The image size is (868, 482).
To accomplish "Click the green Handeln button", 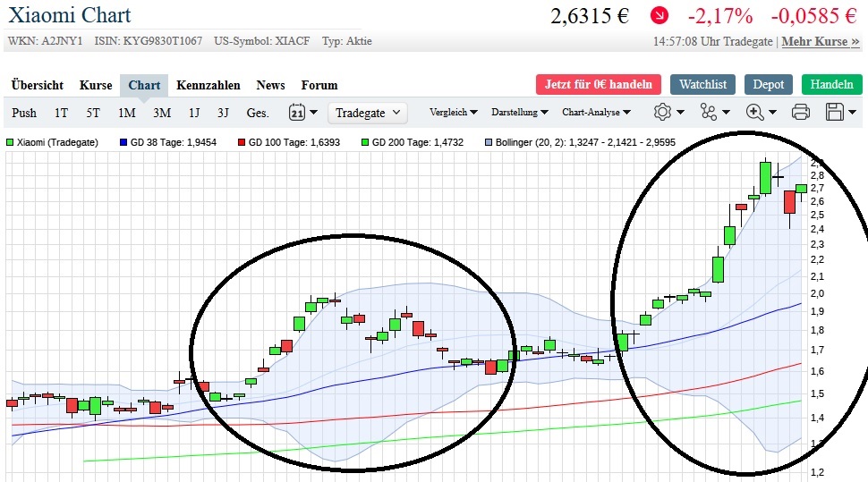I will pyautogui.click(x=831, y=85).
